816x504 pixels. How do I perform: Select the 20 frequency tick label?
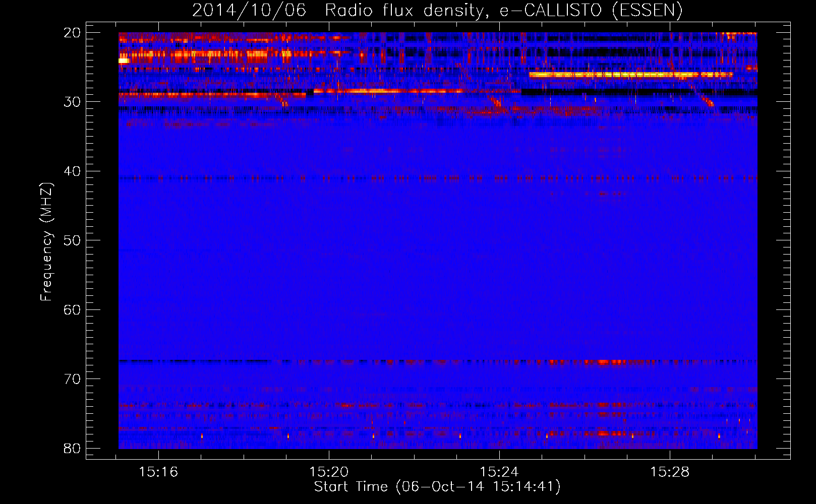[x=73, y=33]
